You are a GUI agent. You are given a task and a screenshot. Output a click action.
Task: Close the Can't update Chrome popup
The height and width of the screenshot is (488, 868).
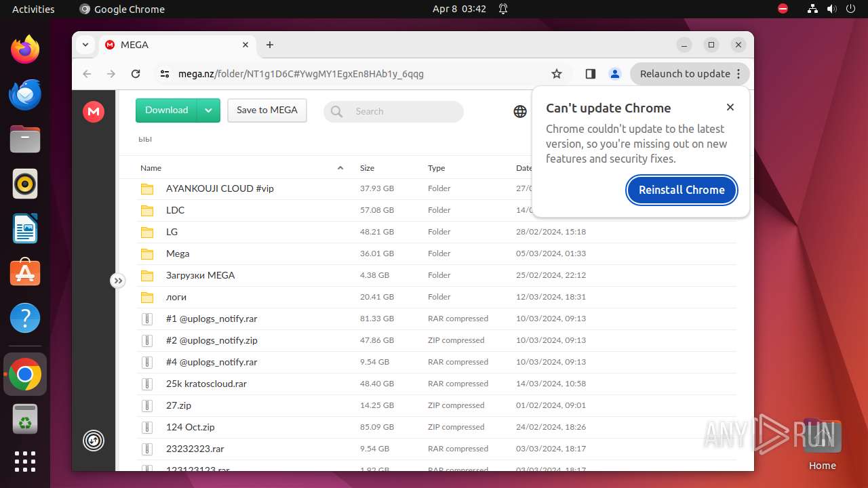pos(730,107)
